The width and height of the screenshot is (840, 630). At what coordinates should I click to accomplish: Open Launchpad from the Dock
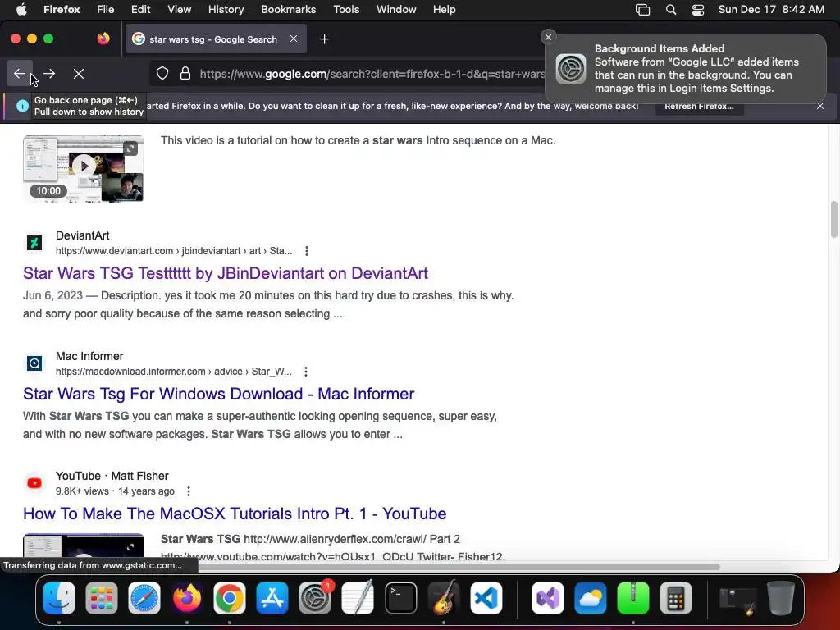coord(101,598)
